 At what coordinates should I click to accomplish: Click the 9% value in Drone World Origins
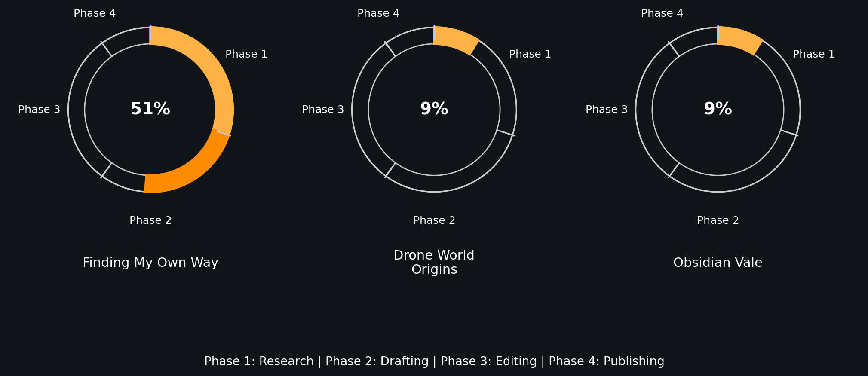[x=434, y=109]
